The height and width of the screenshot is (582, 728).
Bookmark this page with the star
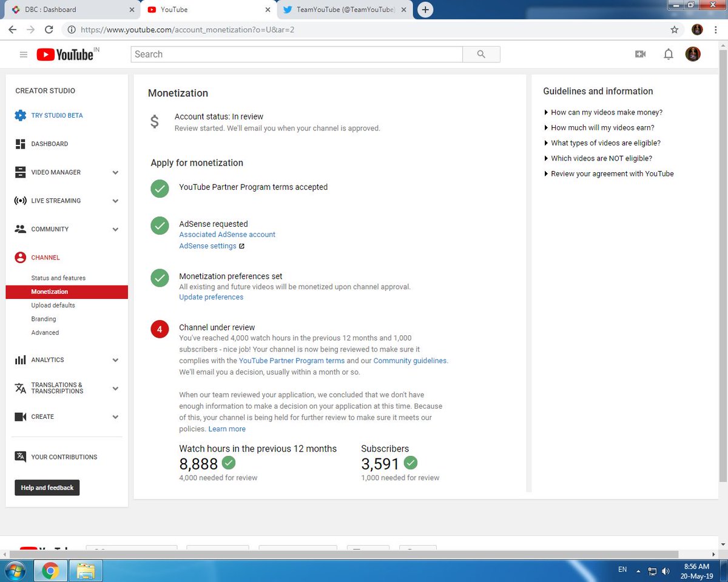(x=675, y=29)
